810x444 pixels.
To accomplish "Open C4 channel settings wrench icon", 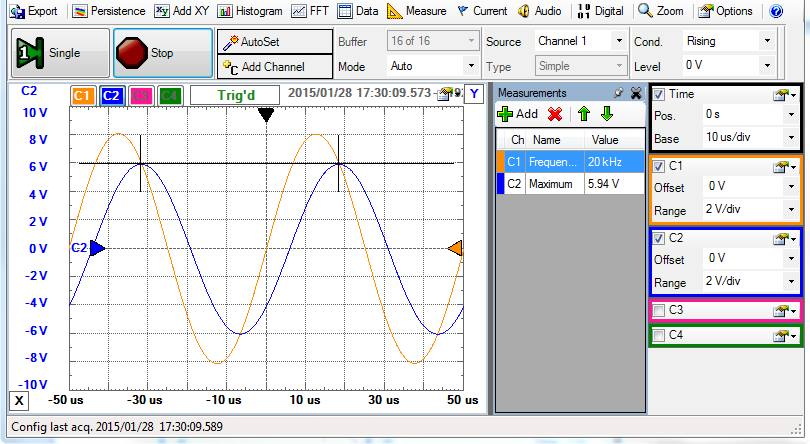I will coord(785,336).
